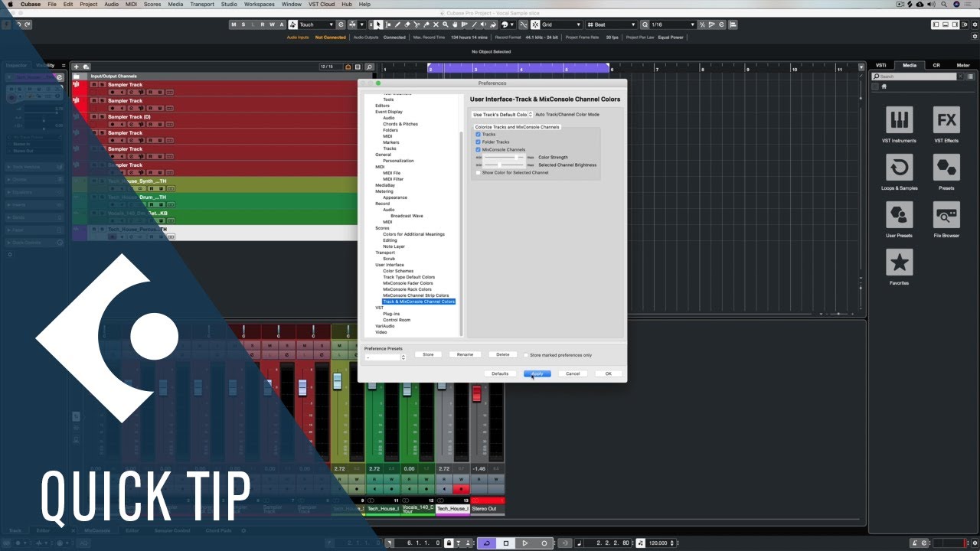The height and width of the screenshot is (551, 980).
Task: Click the Add Track plus button
Action: (x=77, y=67)
